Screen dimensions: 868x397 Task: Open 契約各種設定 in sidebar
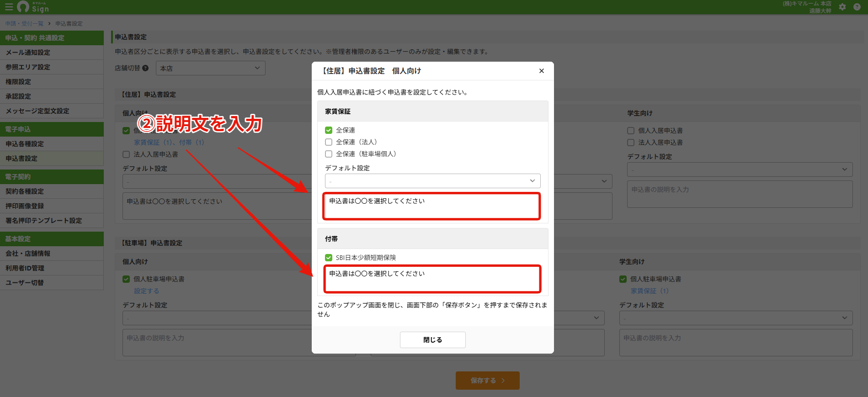[x=52, y=191]
